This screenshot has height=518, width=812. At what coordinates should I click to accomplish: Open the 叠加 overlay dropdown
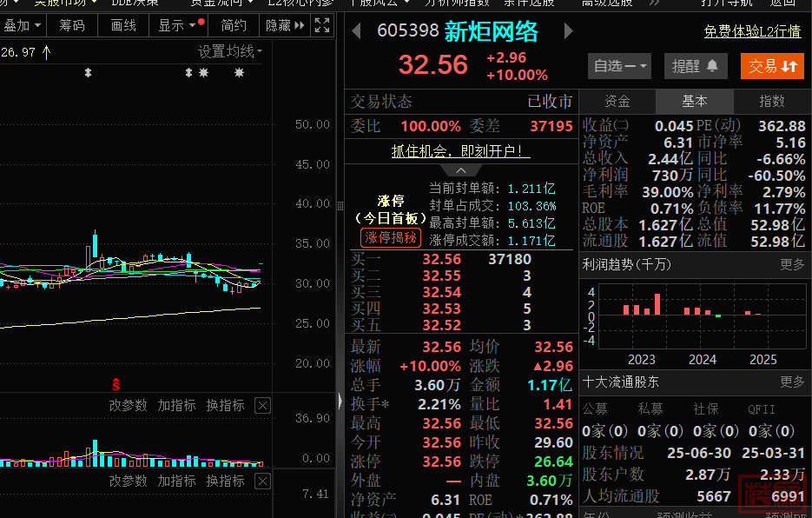tap(23, 25)
